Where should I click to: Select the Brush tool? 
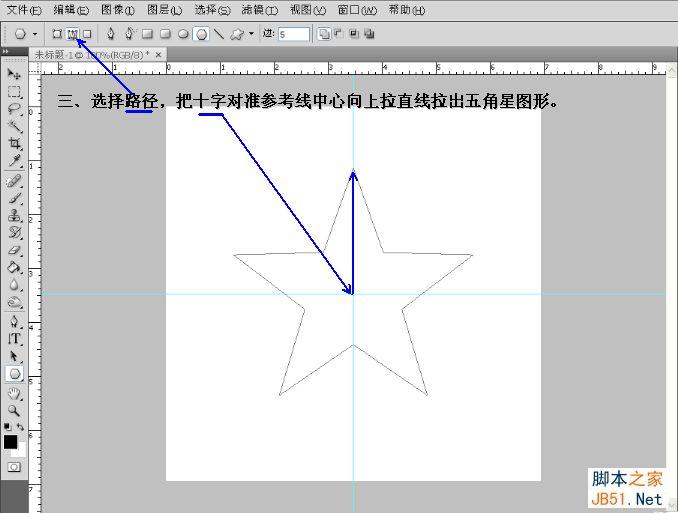tap(14, 198)
